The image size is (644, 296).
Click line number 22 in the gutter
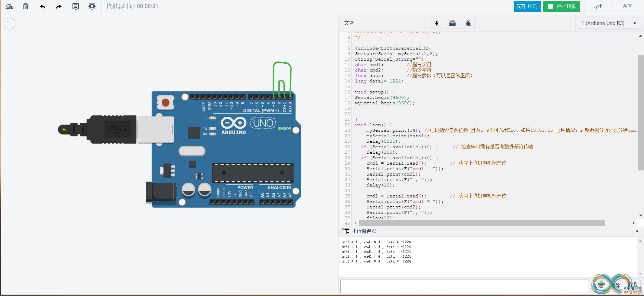tap(347, 125)
